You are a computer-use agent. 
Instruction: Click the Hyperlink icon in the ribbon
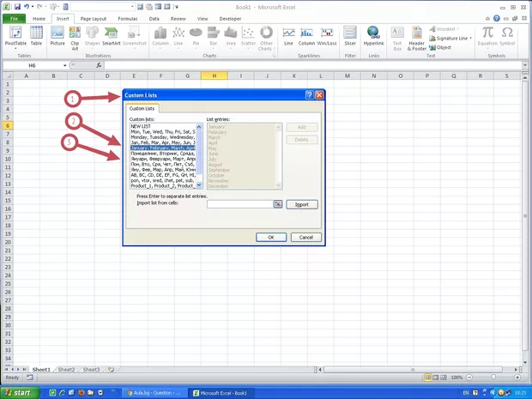point(373,34)
